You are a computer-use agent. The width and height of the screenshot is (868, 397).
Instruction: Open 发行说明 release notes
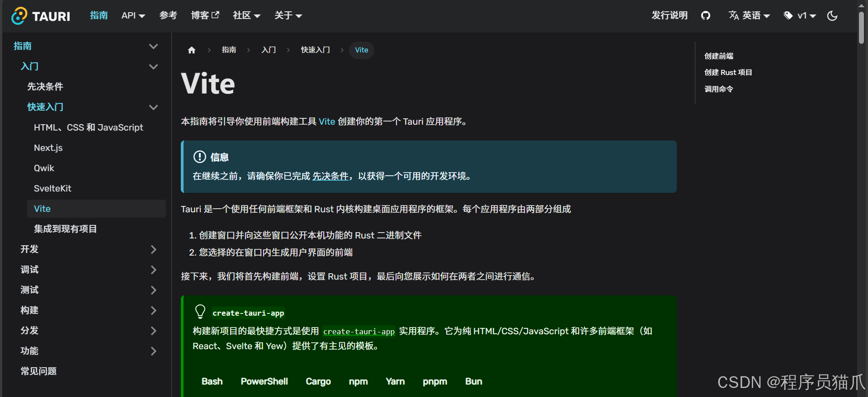[669, 16]
